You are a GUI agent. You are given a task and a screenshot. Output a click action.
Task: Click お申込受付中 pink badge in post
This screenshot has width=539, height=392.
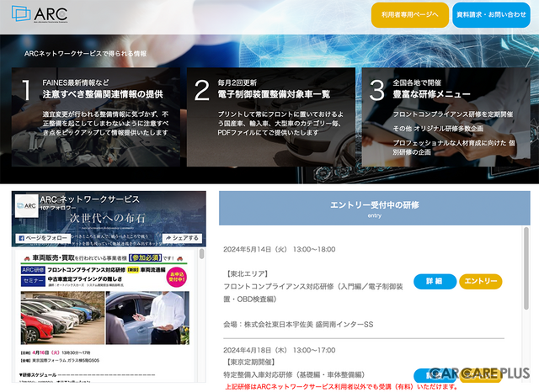point(177,277)
